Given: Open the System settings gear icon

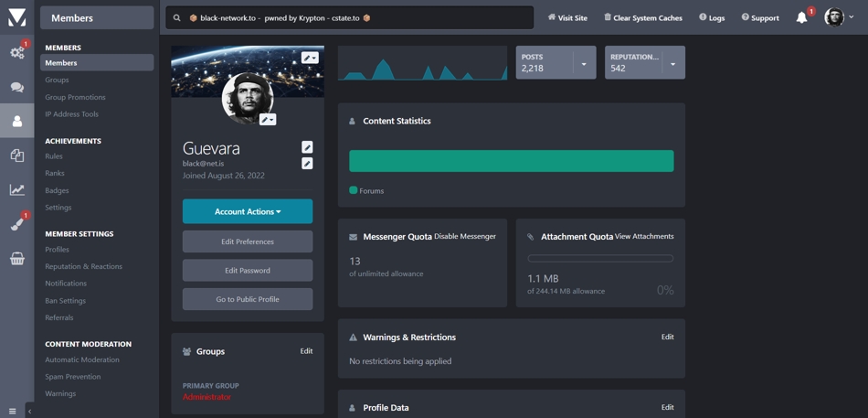Looking at the screenshot, I should (16, 52).
